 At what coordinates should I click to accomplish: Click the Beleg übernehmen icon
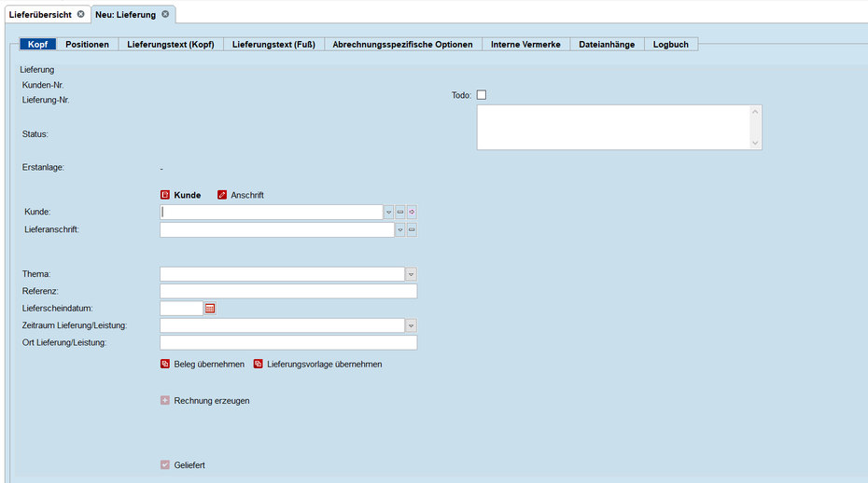(x=165, y=364)
